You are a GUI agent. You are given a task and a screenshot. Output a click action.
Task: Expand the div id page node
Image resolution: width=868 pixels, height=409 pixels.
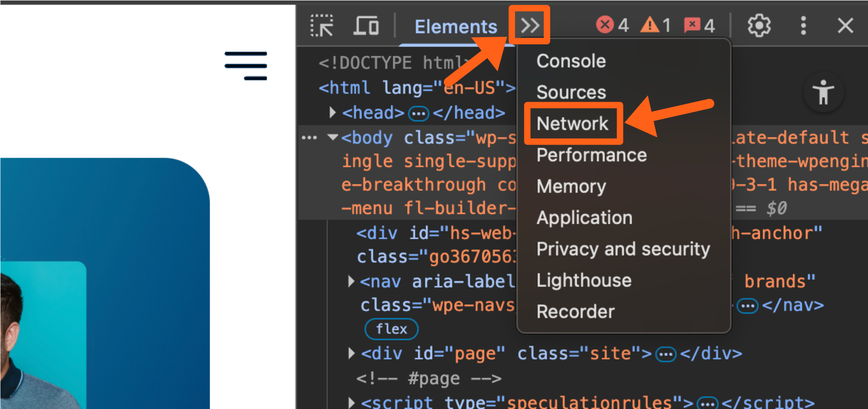tap(351, 353)
